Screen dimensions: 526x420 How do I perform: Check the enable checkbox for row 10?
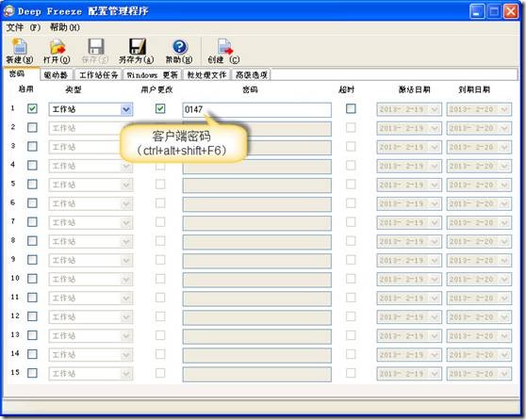click(32, 279)
